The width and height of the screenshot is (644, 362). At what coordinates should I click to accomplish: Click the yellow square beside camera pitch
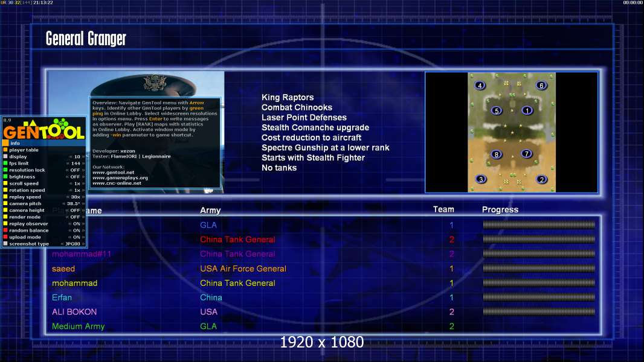[x=5, y=203]
